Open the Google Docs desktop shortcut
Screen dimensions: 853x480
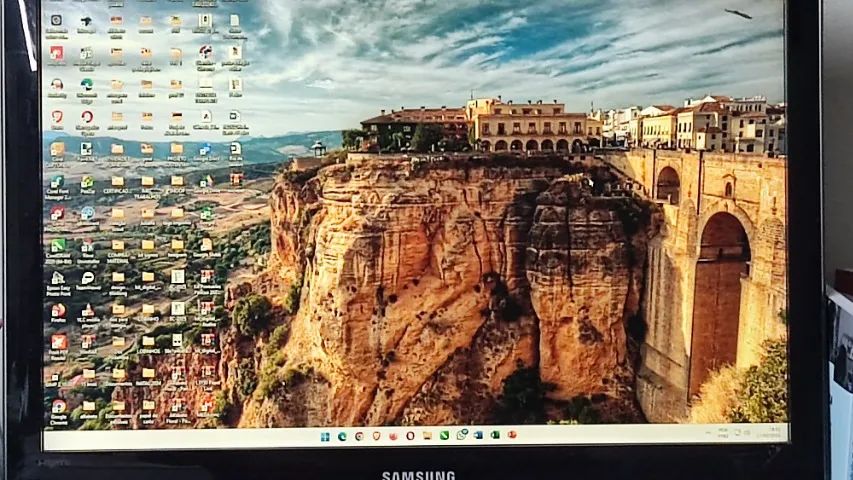[x=205, y=150]
